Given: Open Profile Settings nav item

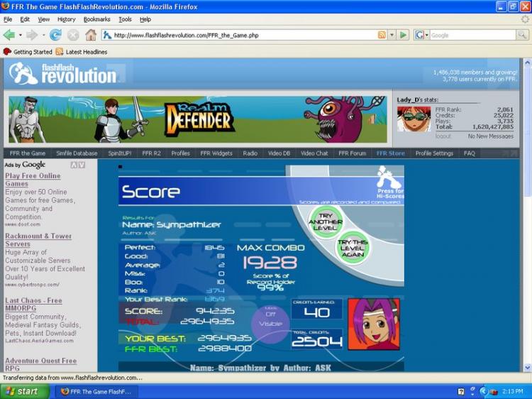Looking at the screenshot, I should [x=434, y=153].
